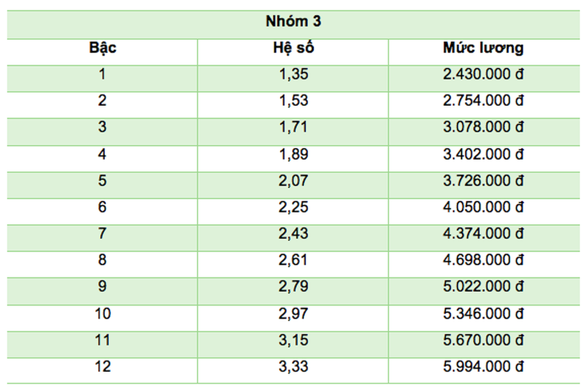Click the Mức lương column header
587x392 pixels.
click(483, 48)
